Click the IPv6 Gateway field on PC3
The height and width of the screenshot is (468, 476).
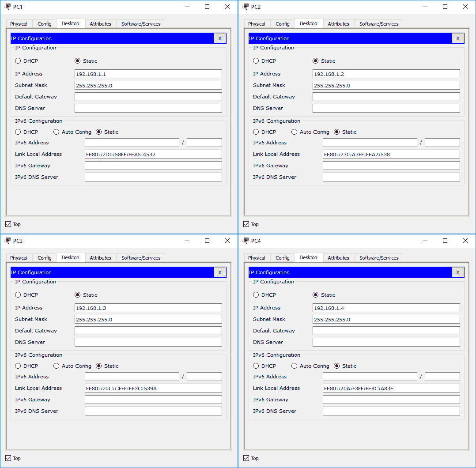point(153,399)
